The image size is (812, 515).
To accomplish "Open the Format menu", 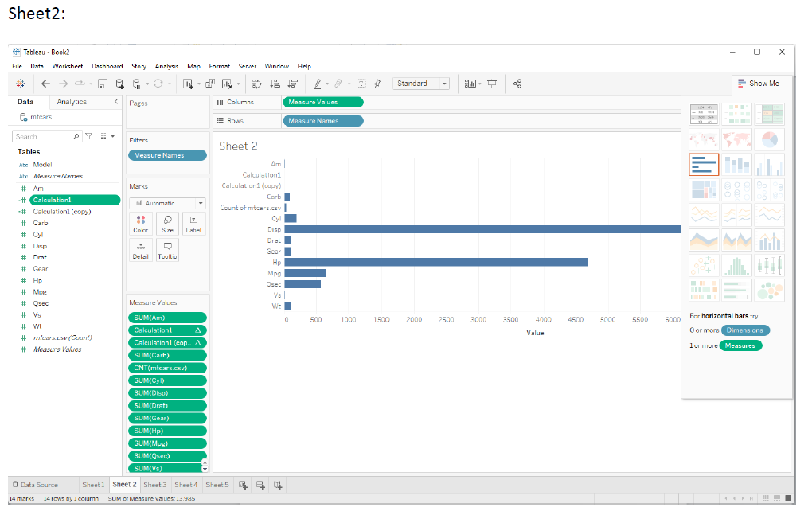I will point(220,66).
